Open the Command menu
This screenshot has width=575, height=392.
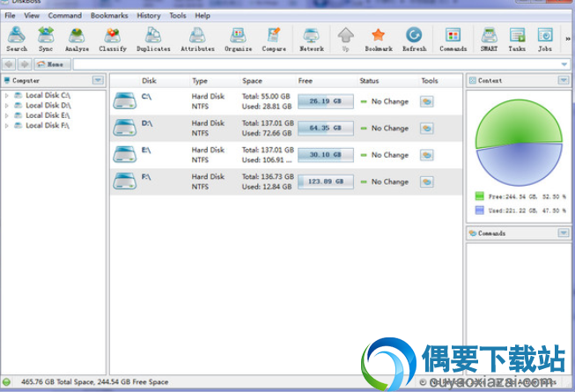click(65, 16)
